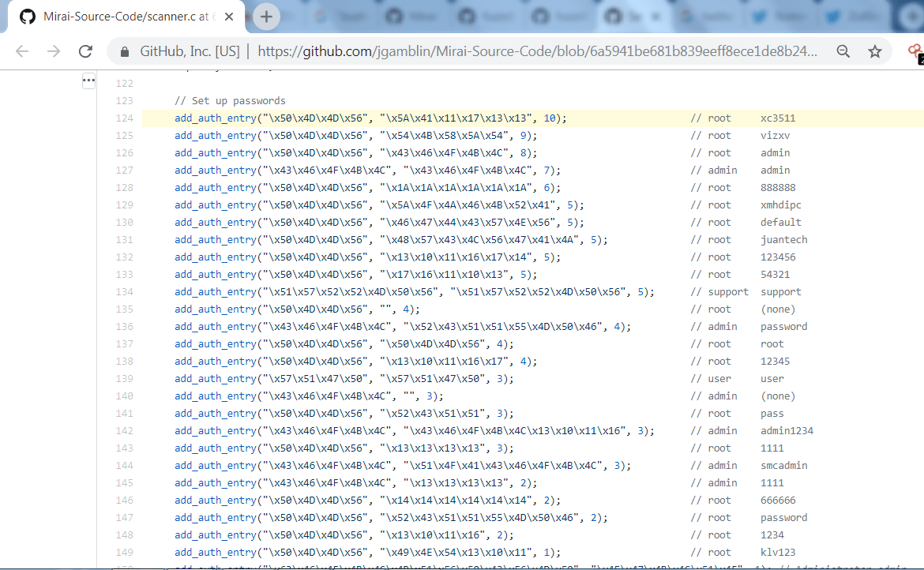Click the 'GitHub, Inc. [US]' certificate label

[x=190, y=51]
